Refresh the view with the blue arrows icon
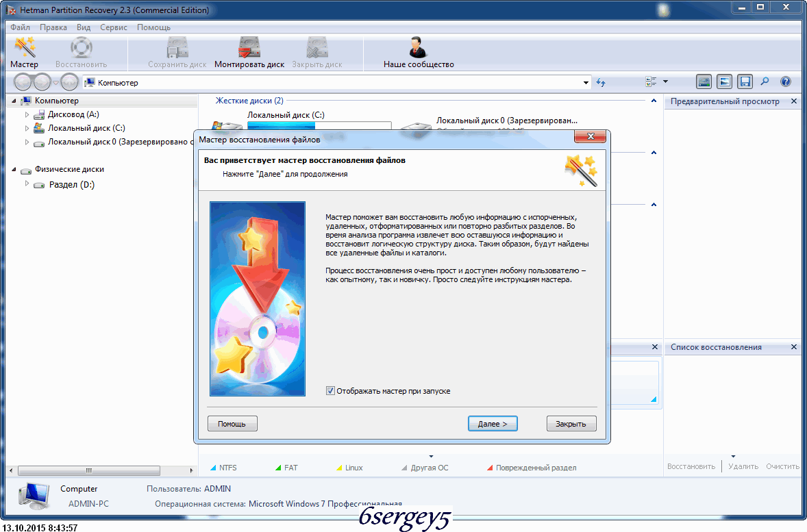 tap(601, 82)
